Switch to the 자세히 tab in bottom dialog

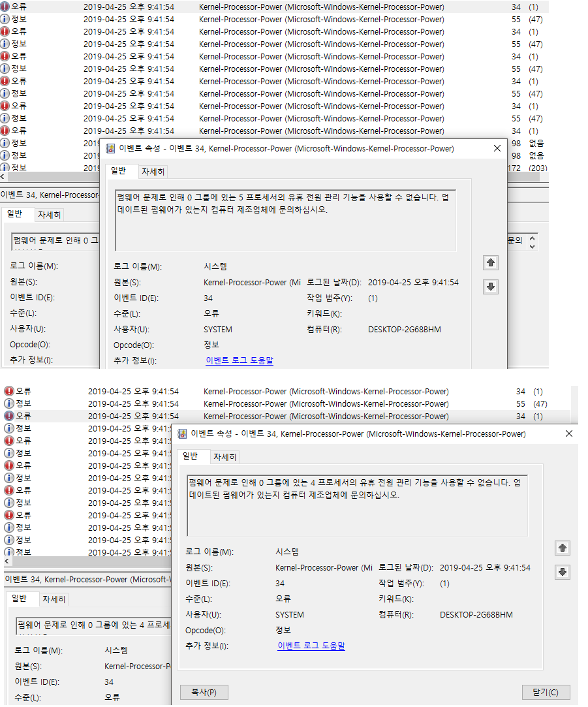click(224, 457)
